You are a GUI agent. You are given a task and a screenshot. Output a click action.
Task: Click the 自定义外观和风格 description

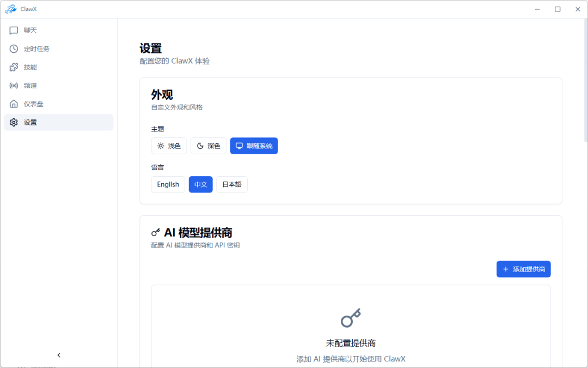(x=177, y=107)
